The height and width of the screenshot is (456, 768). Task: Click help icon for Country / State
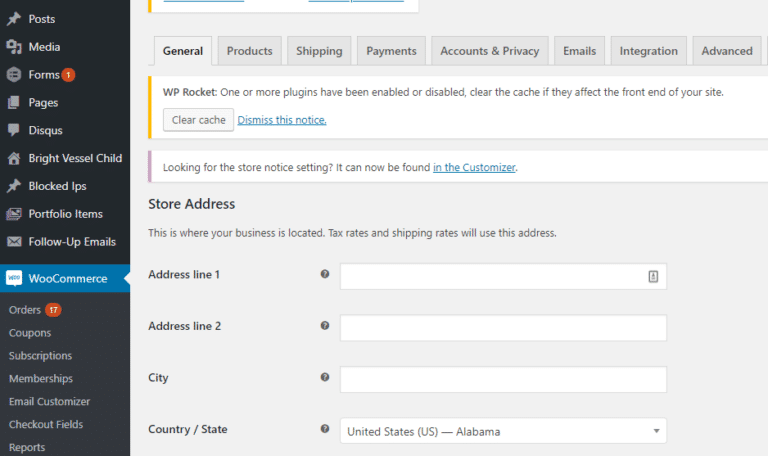[x=325, y=429]
